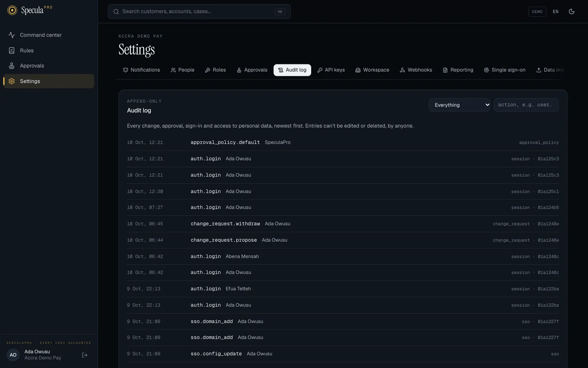Go to Rules in the sidebar
The height and width of the screenshot is (368, 588).
pos(49,50)
